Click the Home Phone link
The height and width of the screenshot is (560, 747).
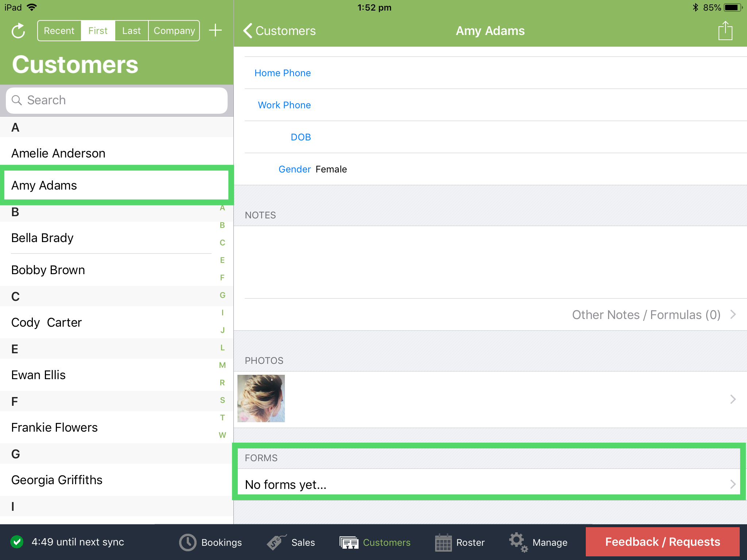coord(283,73)
